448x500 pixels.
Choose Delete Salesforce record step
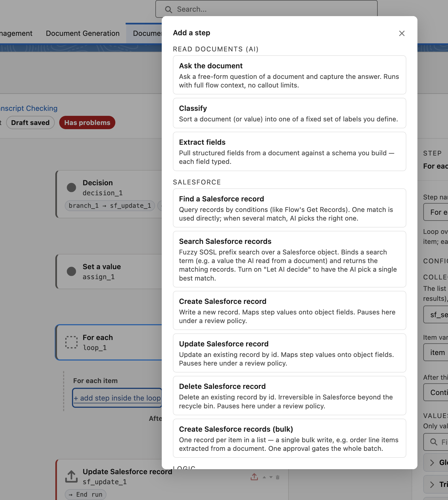pos(290,396)
